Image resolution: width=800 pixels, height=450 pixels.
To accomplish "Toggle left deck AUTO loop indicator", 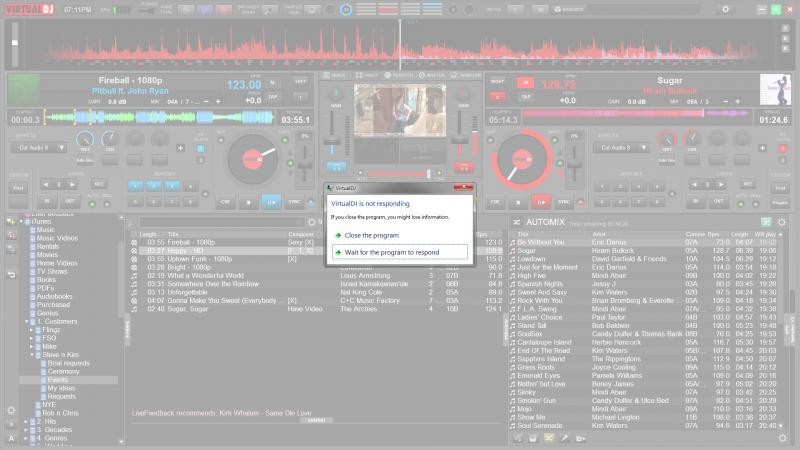I will [92, 204].
